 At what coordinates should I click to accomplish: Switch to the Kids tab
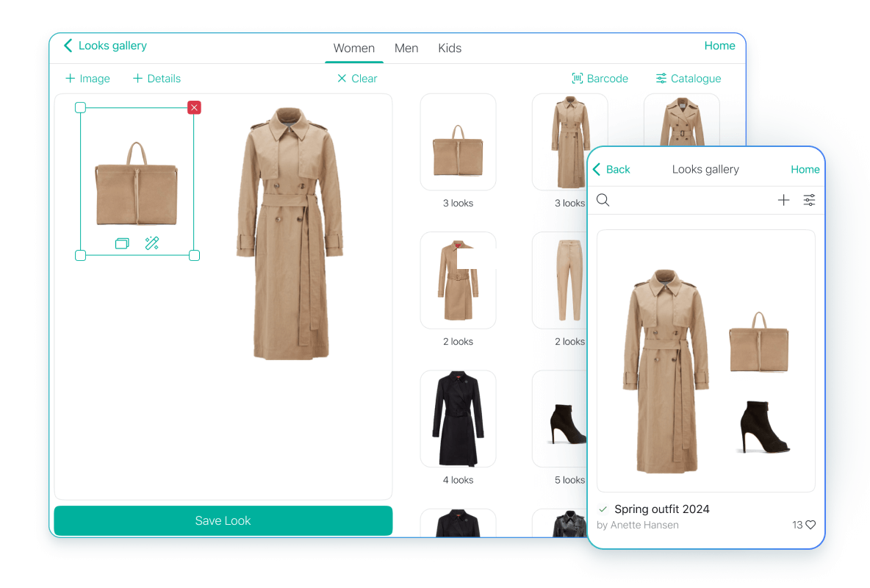(x=450, y=49)
